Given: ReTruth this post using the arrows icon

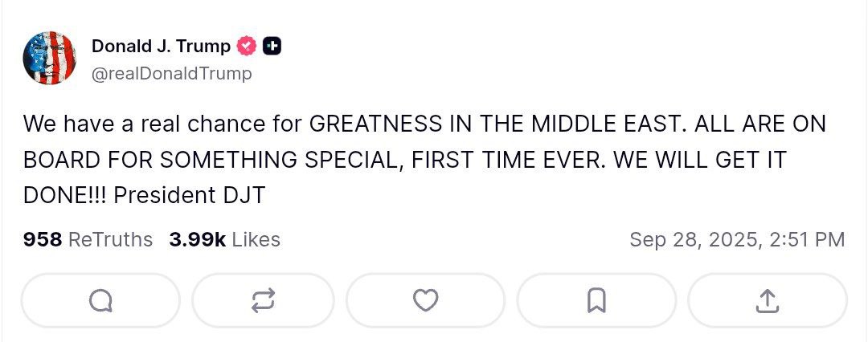Looking at the screenshot, I should [263, 301].
